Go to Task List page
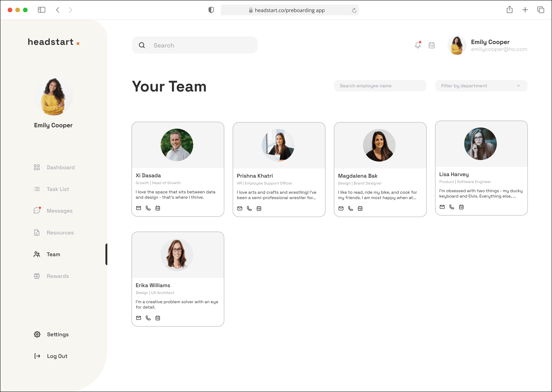The image size is (552, 392). pos(58,189)
